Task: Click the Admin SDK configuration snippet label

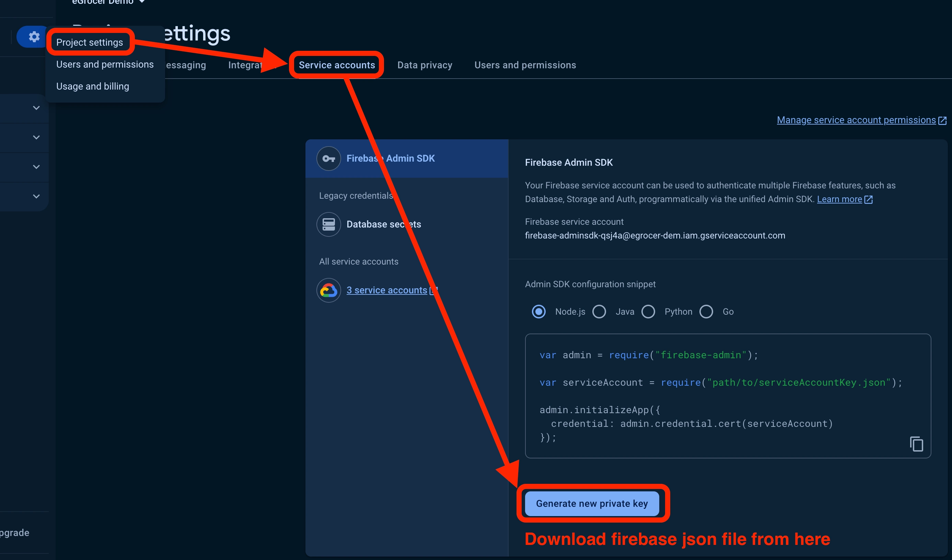Action: [590, 284]
